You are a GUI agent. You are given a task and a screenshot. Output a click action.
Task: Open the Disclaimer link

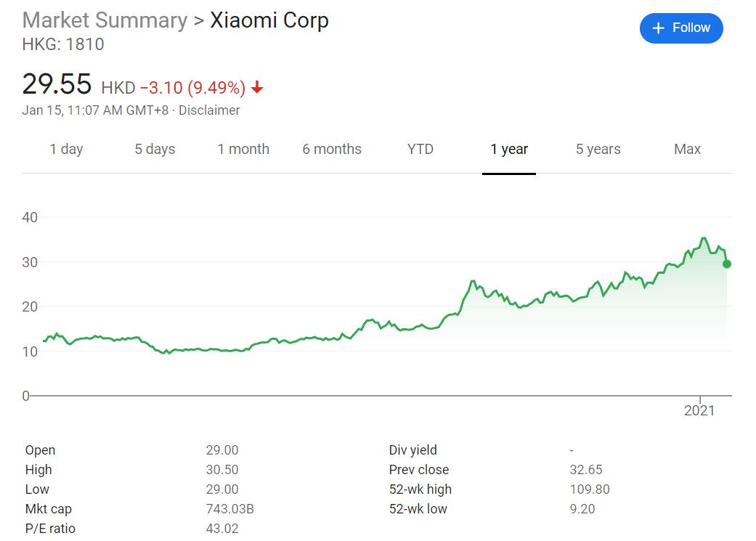pos(209,110)
